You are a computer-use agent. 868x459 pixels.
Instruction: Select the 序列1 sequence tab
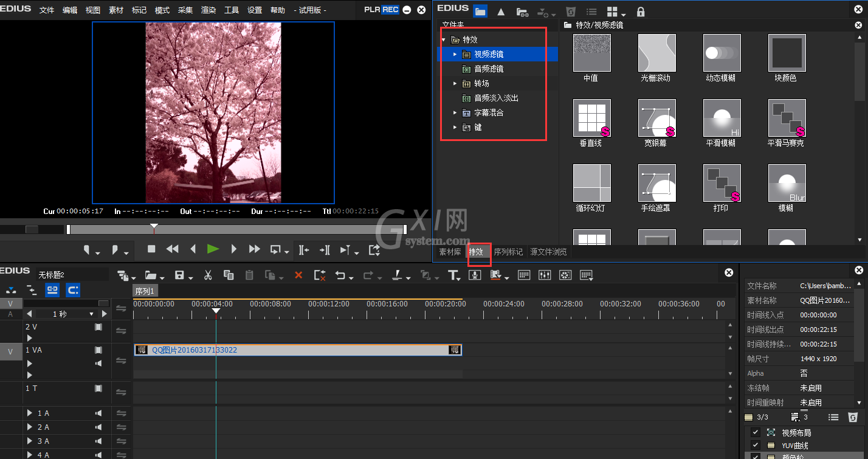tap(145, 291)
